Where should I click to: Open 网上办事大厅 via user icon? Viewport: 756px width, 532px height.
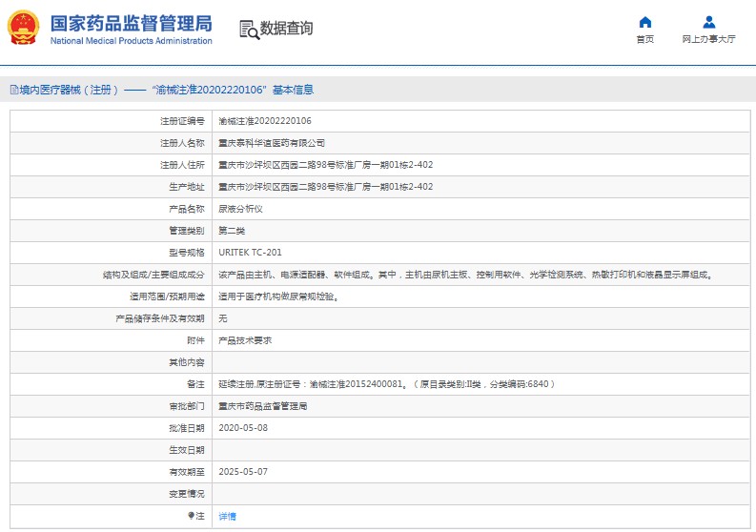[x=708, y=22]
